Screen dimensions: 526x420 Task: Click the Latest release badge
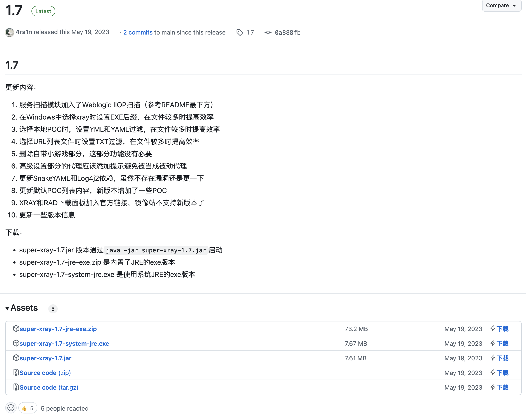point(43,11)
